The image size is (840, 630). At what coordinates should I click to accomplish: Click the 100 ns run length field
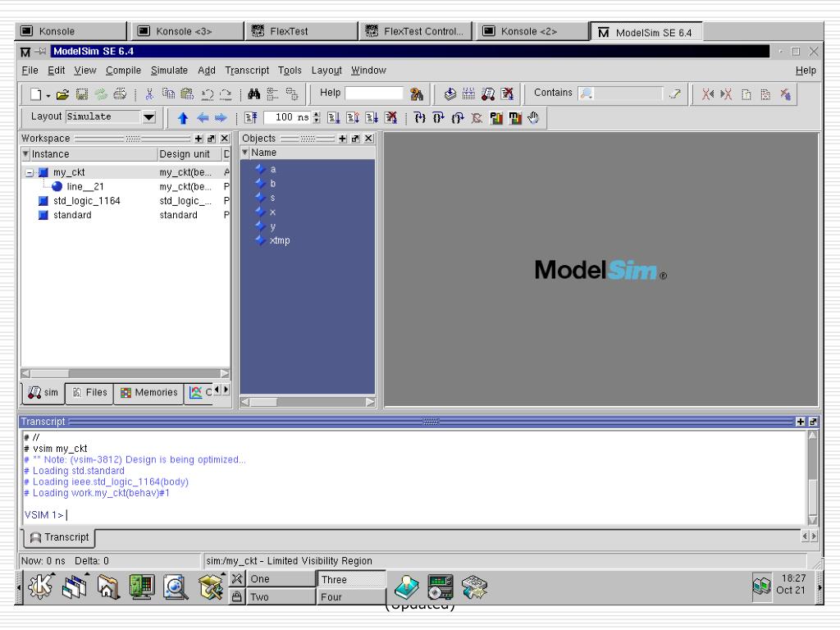287,117
